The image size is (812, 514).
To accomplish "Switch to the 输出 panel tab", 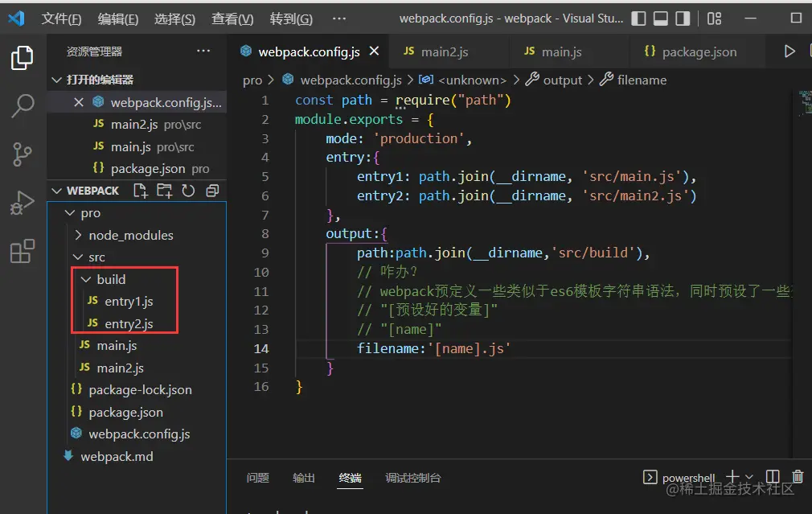I will tap(304, 478).
